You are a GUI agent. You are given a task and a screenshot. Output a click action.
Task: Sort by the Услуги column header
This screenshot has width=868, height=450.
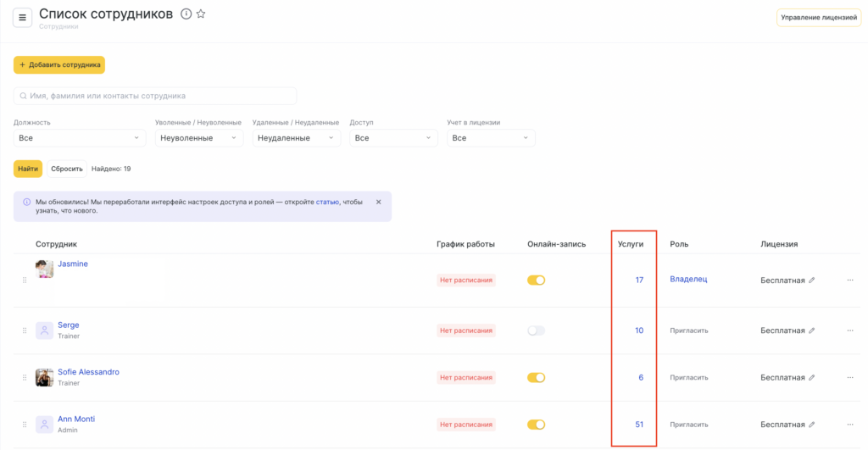[x=632, y=244]
